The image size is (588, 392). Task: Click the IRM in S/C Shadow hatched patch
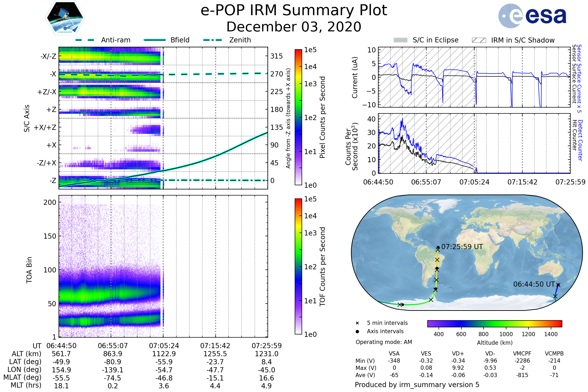(479, 40)
